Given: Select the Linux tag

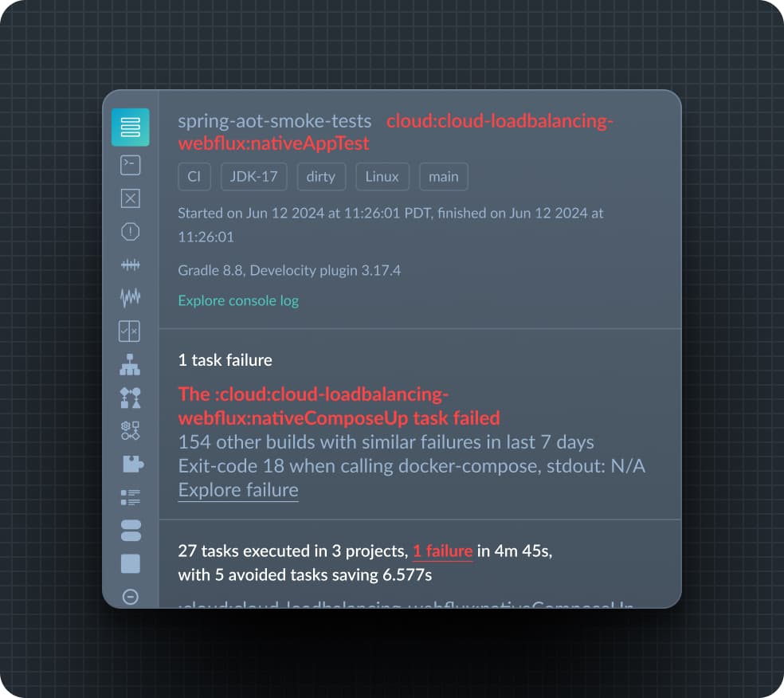Looking at the screenshot, I should [382, 177].
